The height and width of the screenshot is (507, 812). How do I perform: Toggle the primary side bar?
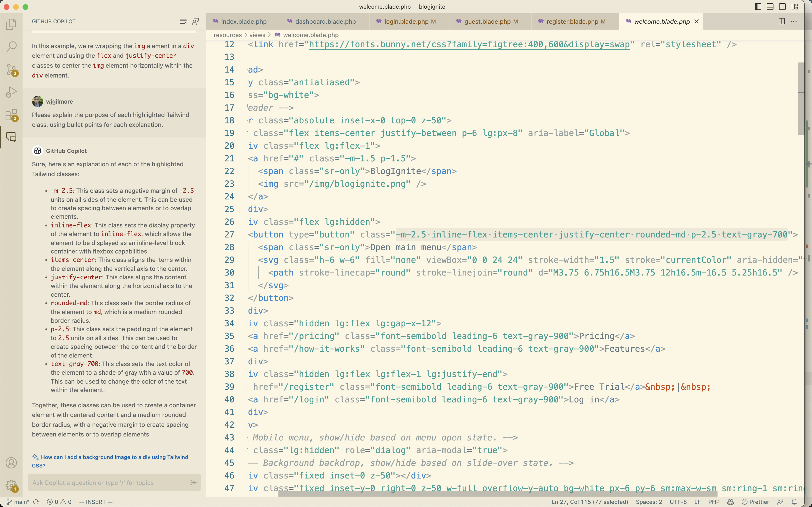pyautogui.click(x=758, y=7)
